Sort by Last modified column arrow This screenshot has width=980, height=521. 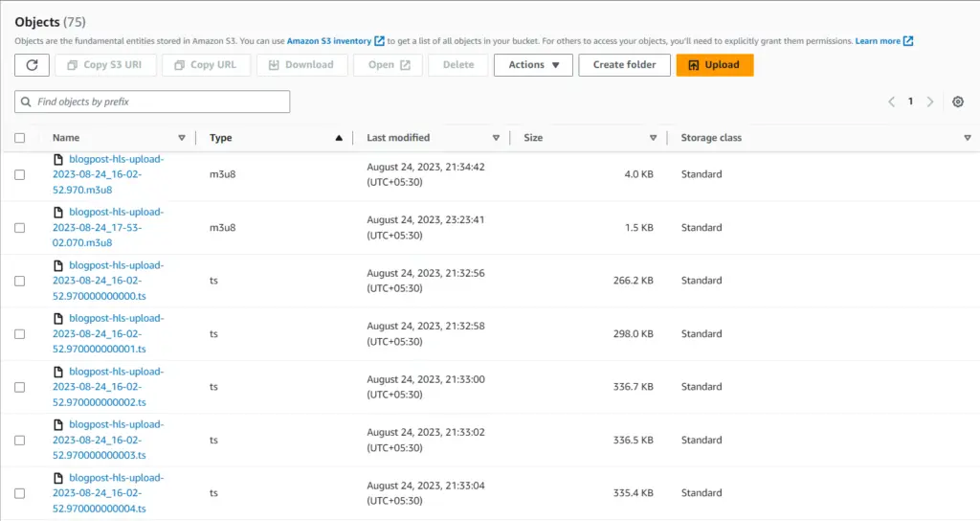(497, 138)
